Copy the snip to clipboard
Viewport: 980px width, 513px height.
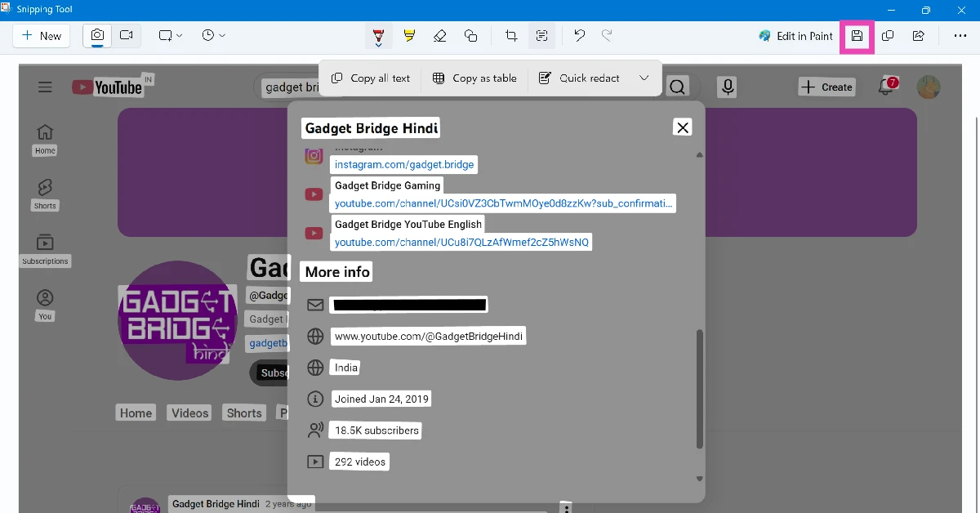coord(888,36)
